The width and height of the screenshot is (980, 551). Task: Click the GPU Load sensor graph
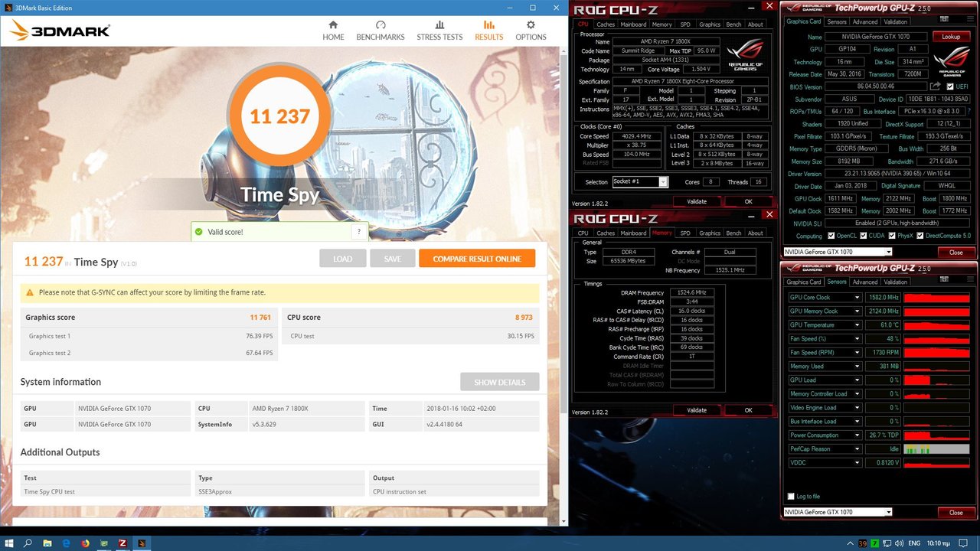click(936, 380)
